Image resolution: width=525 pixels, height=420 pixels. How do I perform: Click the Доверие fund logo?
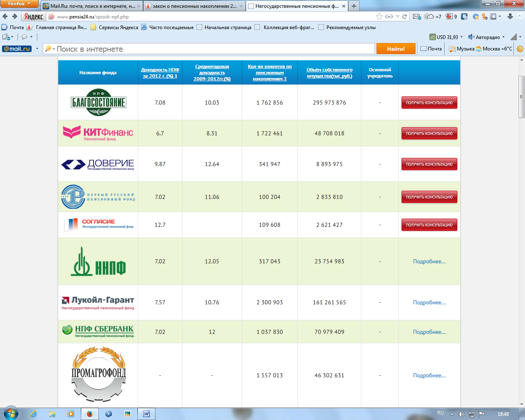point(98,164)
